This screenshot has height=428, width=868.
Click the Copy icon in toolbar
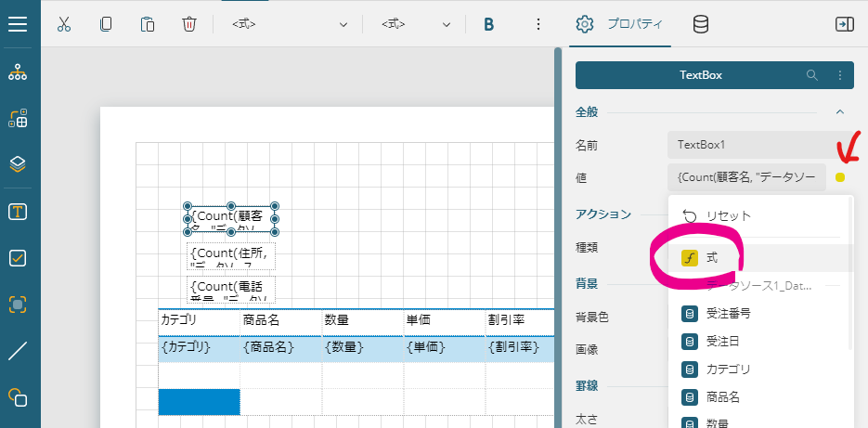(106, 25)
